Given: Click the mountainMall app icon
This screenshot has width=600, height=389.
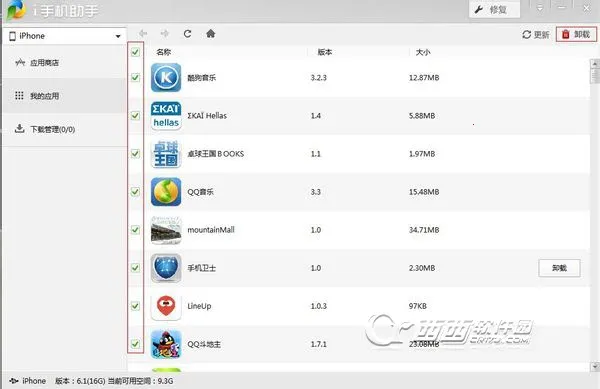Looking at the screenshot, I should point(166,230).
